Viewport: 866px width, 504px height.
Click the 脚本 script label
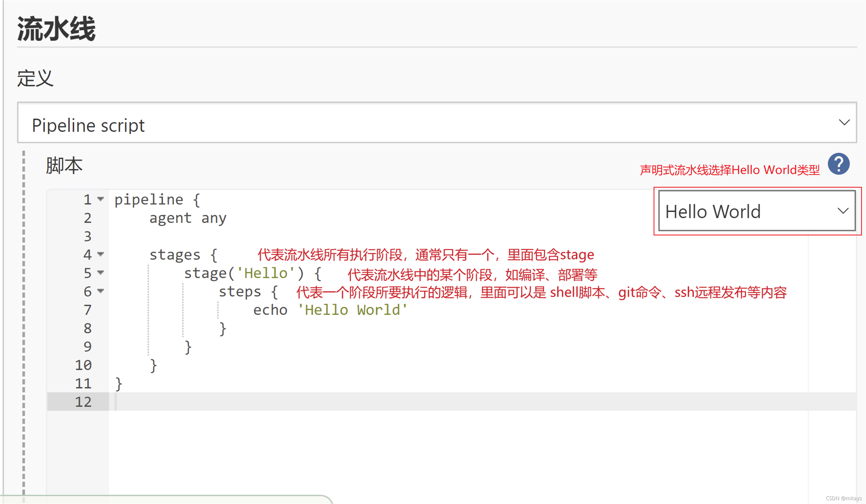click(x=64, y=166)
